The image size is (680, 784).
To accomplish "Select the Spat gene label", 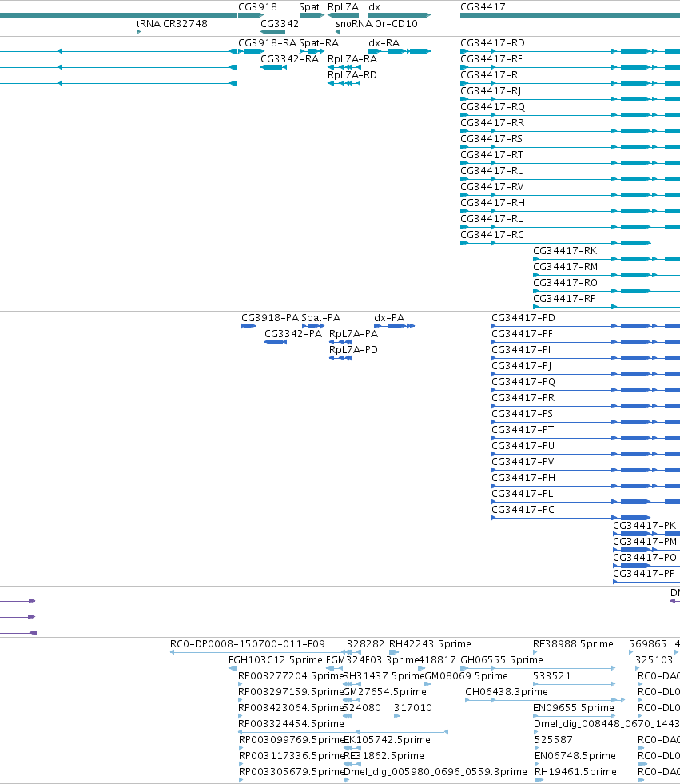I will 309,7.
